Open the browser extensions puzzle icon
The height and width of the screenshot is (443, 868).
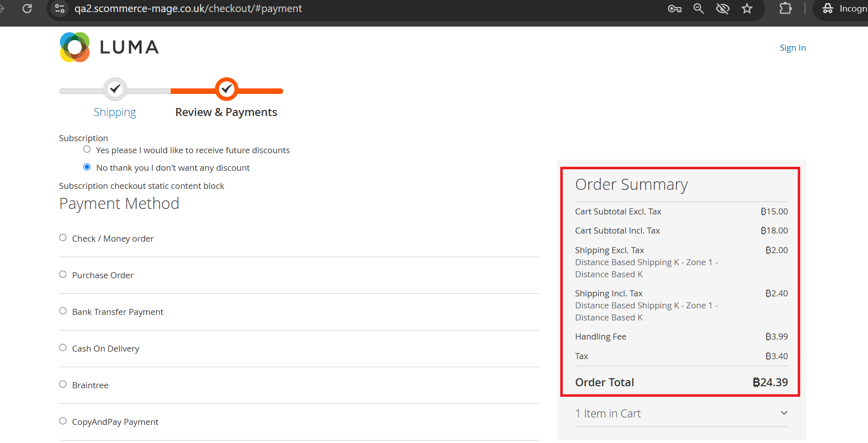coord(785,9)
